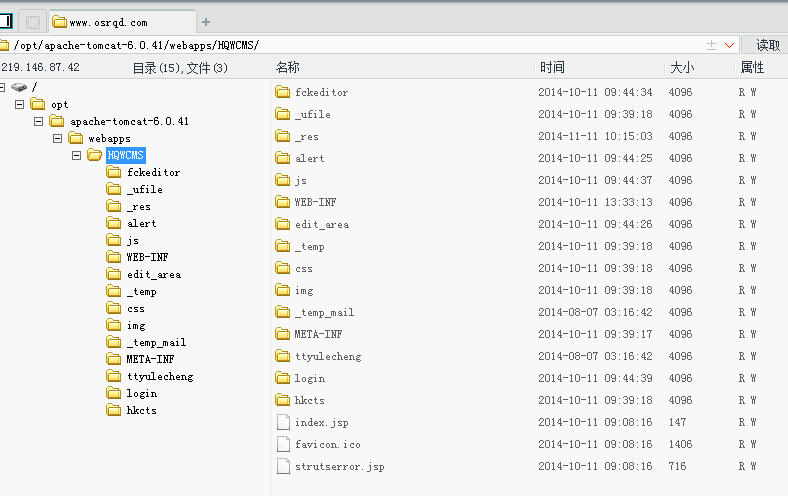Collapse the webapps tree node
Viewport: 788px width, 496px height.
point(57,138)
